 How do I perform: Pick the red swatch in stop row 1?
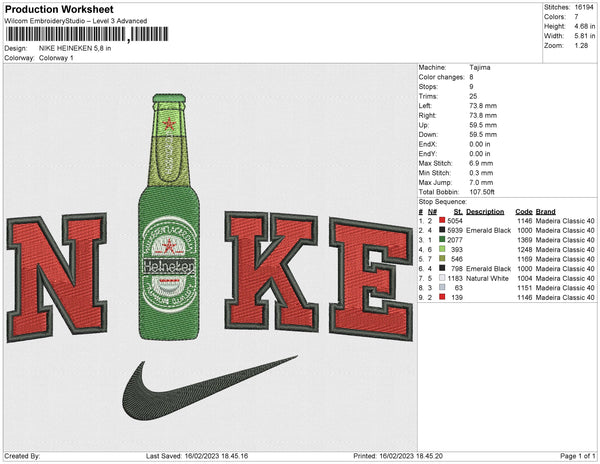click(442, 220)
